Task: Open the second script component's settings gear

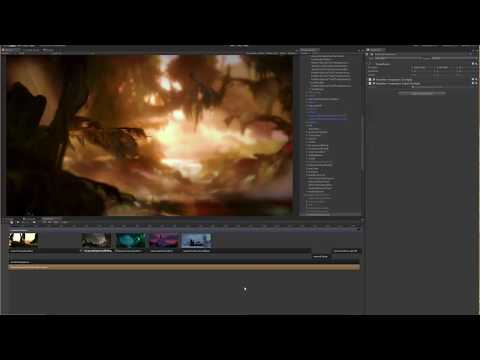Action: pyautogui.click(x=476, y=84)
